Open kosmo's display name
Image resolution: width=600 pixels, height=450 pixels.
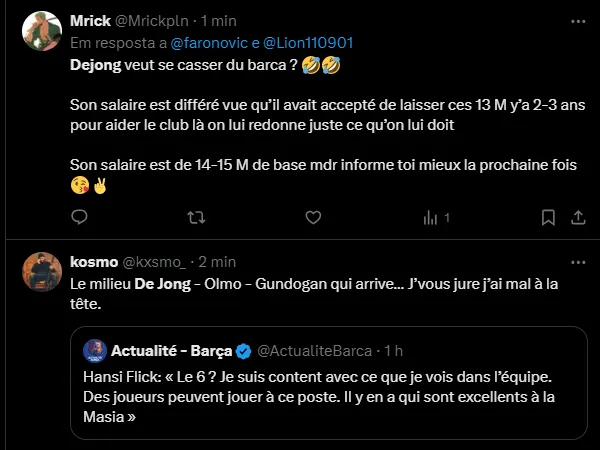94,261
